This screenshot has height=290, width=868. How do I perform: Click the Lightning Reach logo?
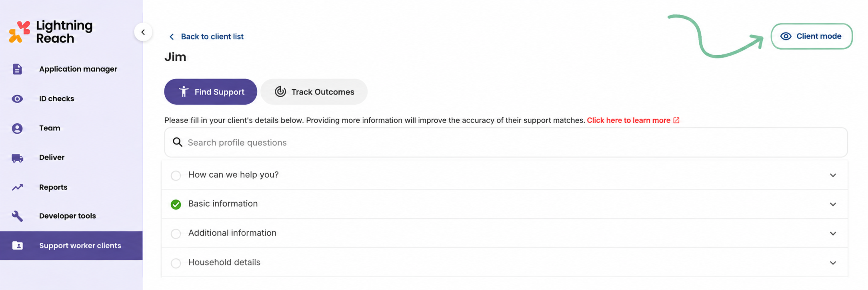pyautogui.click(x=50, y=32)
